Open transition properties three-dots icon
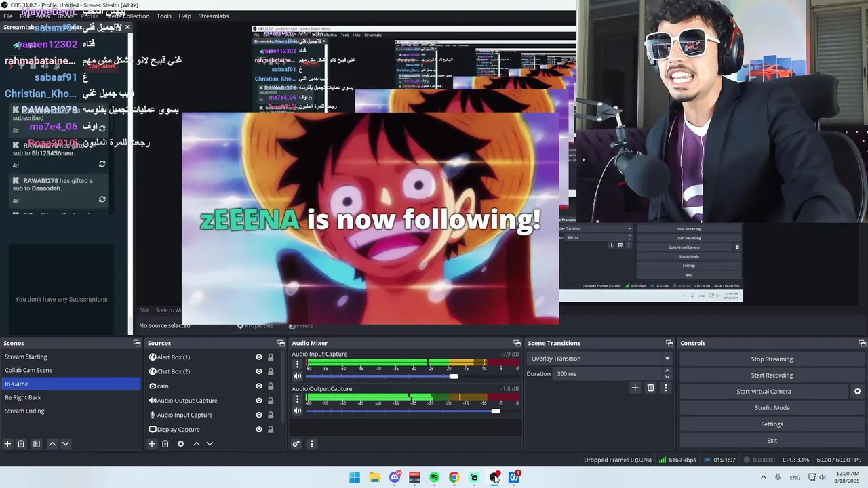The image size is (868, 488). coord(666,388)
